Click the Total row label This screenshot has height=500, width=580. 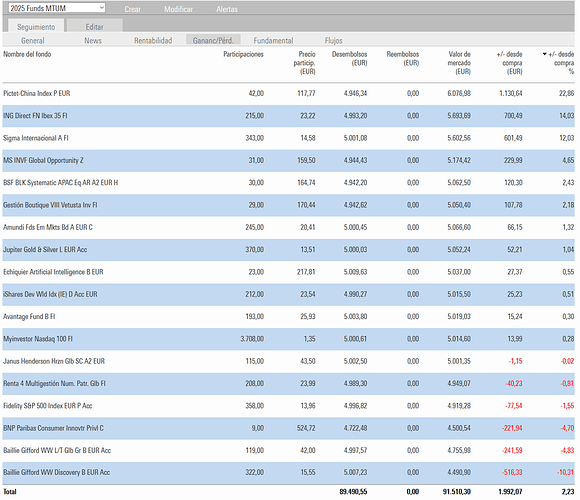click(x=10, y=492)
